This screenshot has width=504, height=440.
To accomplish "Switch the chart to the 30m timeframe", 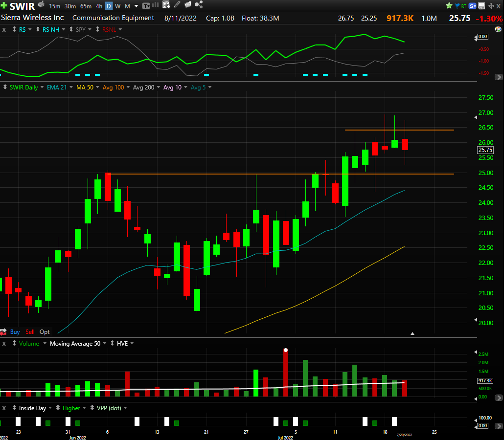I will [x=70, y=6].
